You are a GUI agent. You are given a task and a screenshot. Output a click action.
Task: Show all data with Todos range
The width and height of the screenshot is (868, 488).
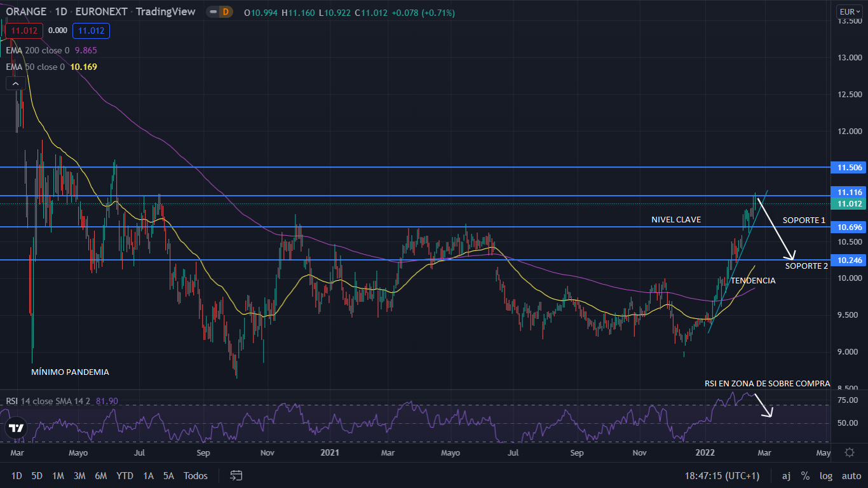195,475
